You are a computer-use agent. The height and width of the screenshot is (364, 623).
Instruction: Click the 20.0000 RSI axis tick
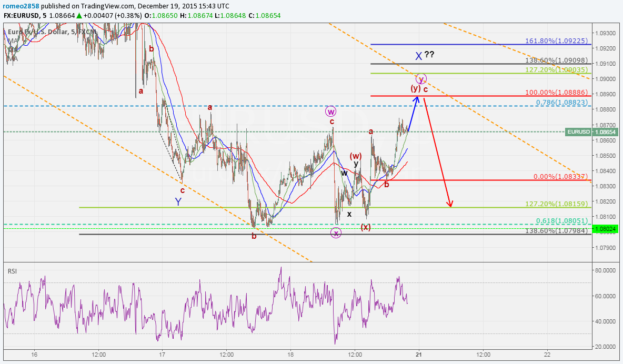pyautogui.click(x=605, y=347)
